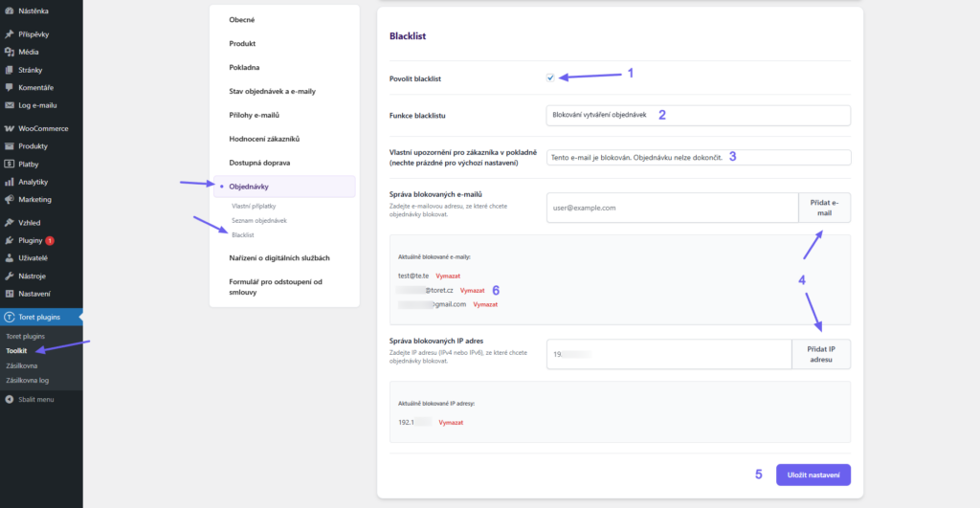Click the Správa blokovaných IP adres heading
Image resolution: width=980 pixels, height=508 pixels.
436,342
